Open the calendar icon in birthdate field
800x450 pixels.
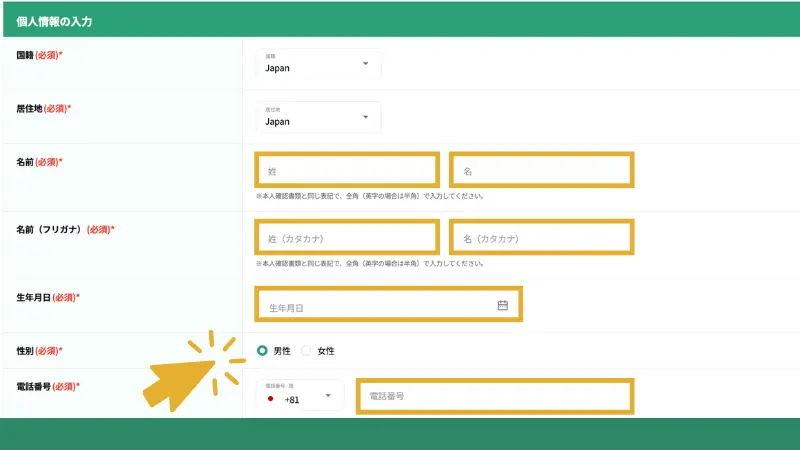503,305
